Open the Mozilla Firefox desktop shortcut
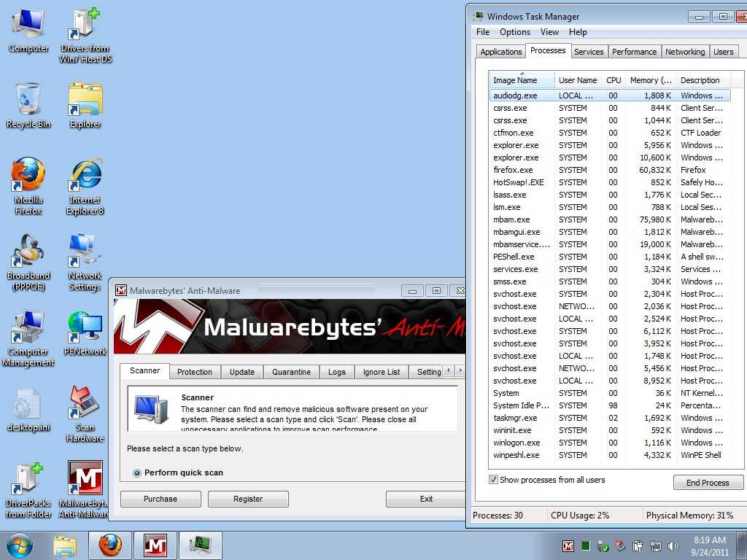The width and height of the screenshot is (747, 560). pyautogui.click(x=28, y=176)
